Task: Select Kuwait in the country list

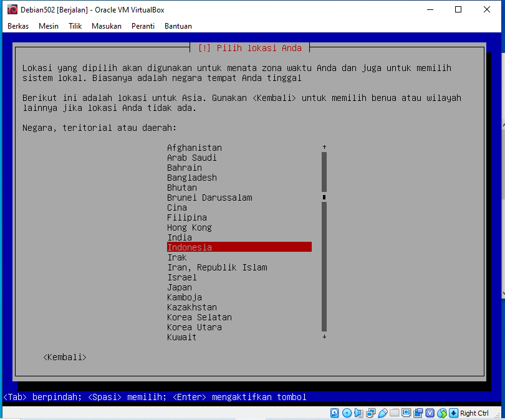Action: (x=239, y=337)
